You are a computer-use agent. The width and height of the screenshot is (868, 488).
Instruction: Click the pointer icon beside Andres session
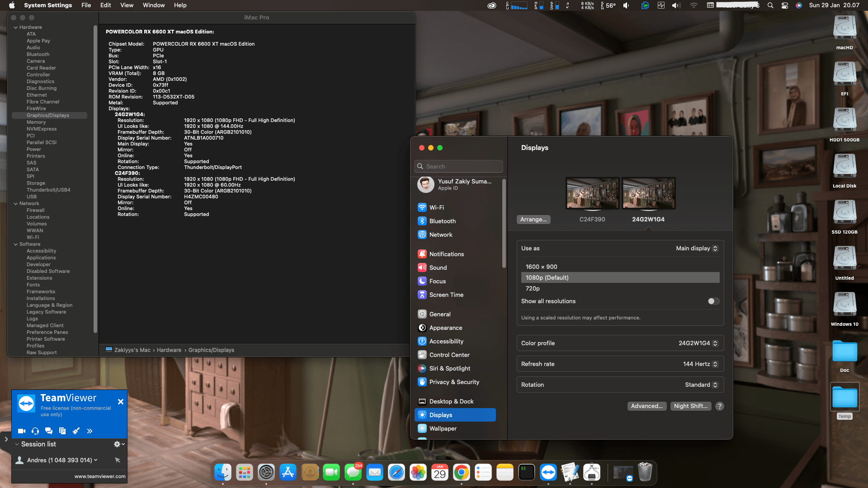coord(118,460)
